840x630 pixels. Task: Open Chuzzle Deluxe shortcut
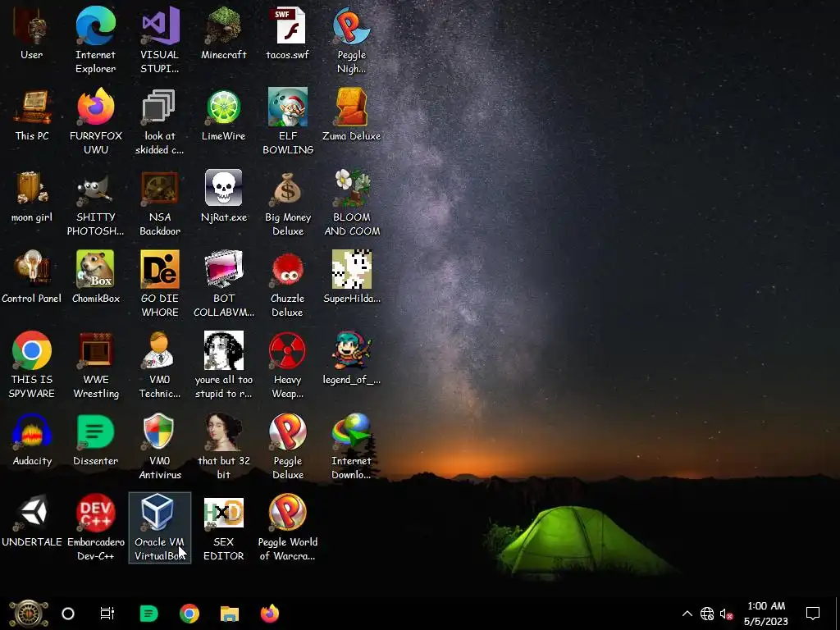pos(288,284)
